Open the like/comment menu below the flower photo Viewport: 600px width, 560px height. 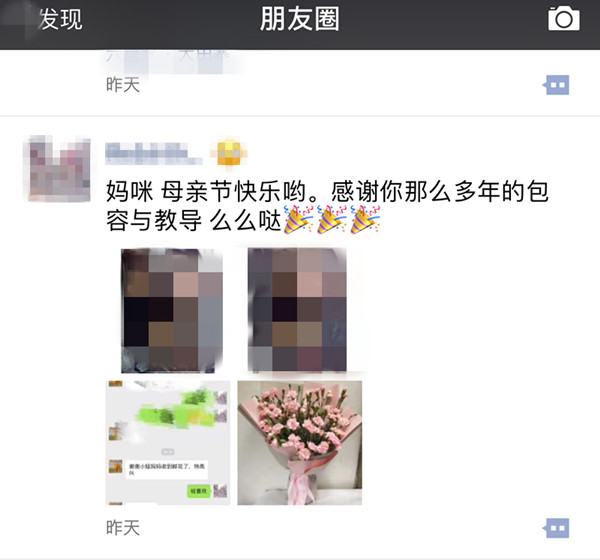coord(556,528)
